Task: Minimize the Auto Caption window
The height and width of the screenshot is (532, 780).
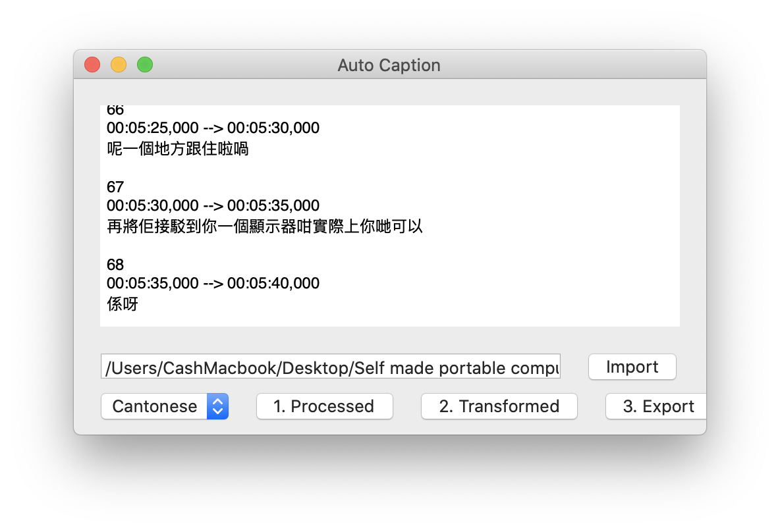Action: (x=119, y=65)
